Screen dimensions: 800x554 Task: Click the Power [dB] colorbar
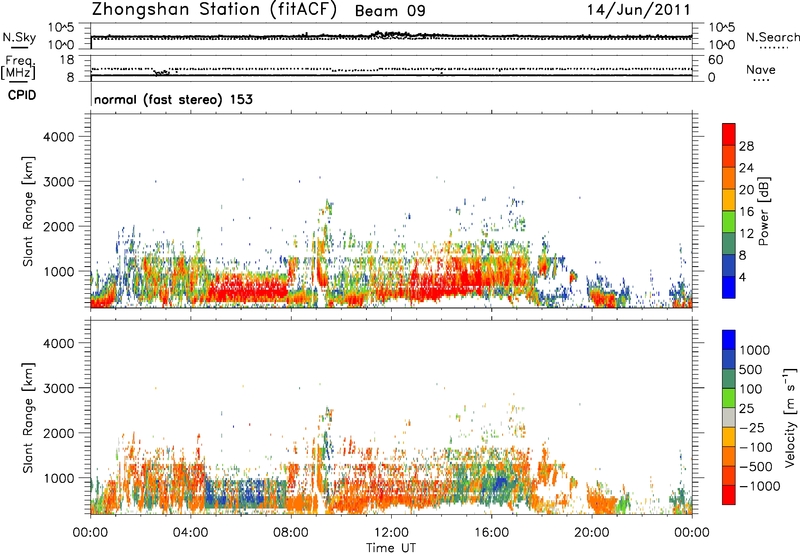click(729, 211)
